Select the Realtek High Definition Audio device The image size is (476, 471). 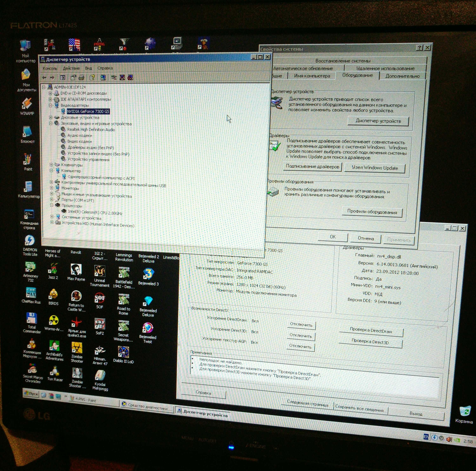pos(91,129)
